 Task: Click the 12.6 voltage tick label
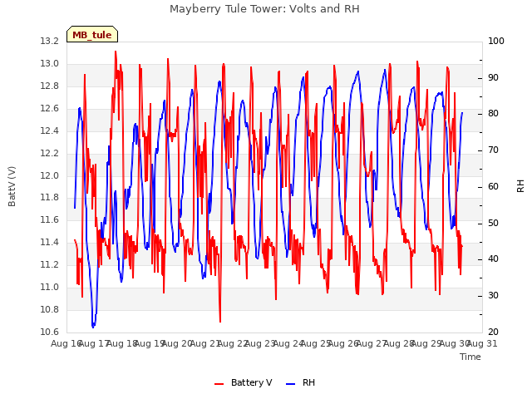click(50, 108)
